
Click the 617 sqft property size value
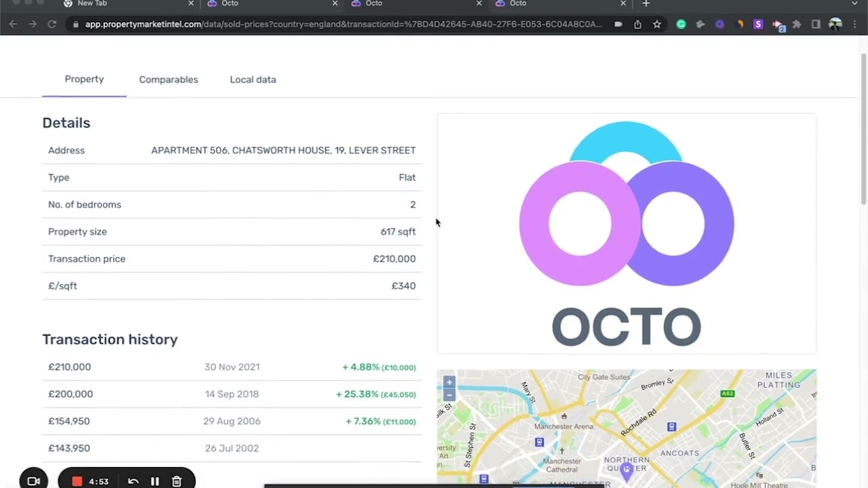[398, 232]
